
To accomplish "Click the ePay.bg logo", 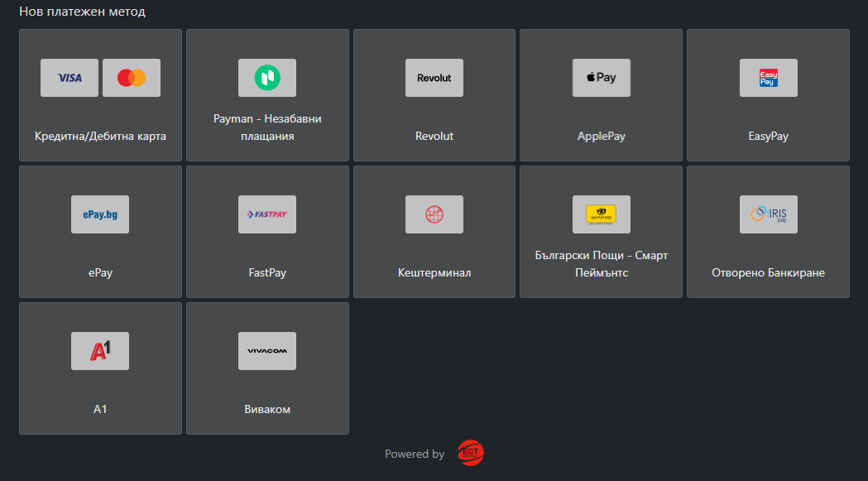I will point(100,214).
